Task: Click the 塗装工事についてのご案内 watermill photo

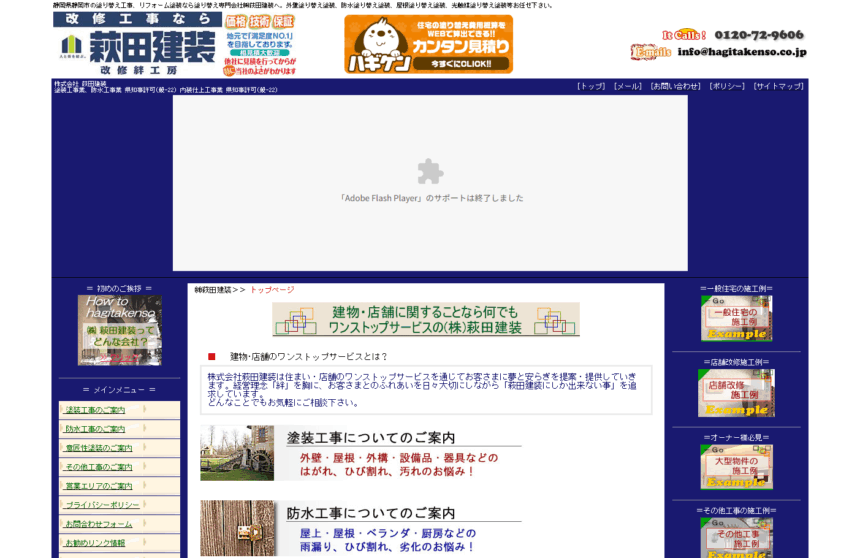Action: [237, 453]
